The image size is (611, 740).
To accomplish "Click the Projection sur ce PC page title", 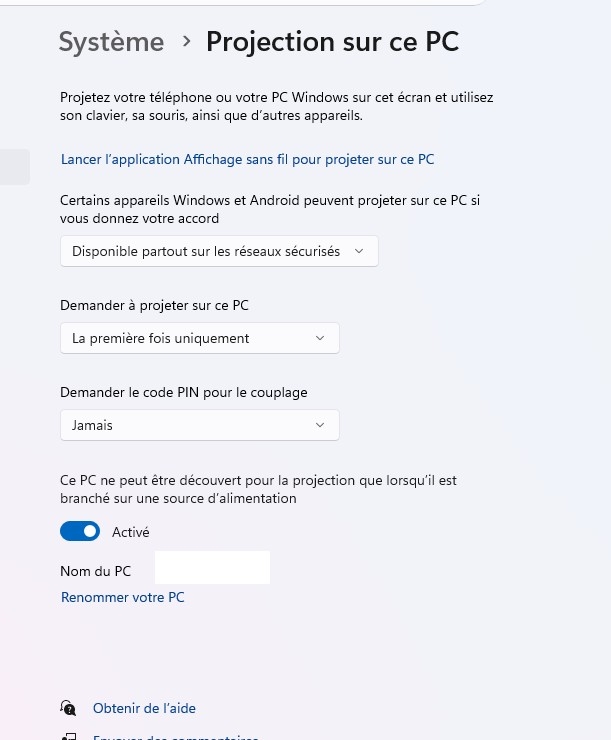I will [x=332, y=42].
